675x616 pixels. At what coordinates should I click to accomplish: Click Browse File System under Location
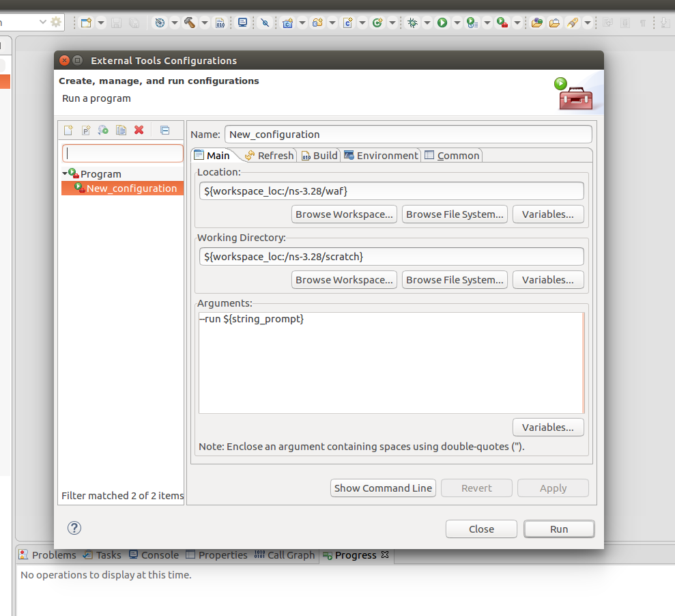coord(455,214)
